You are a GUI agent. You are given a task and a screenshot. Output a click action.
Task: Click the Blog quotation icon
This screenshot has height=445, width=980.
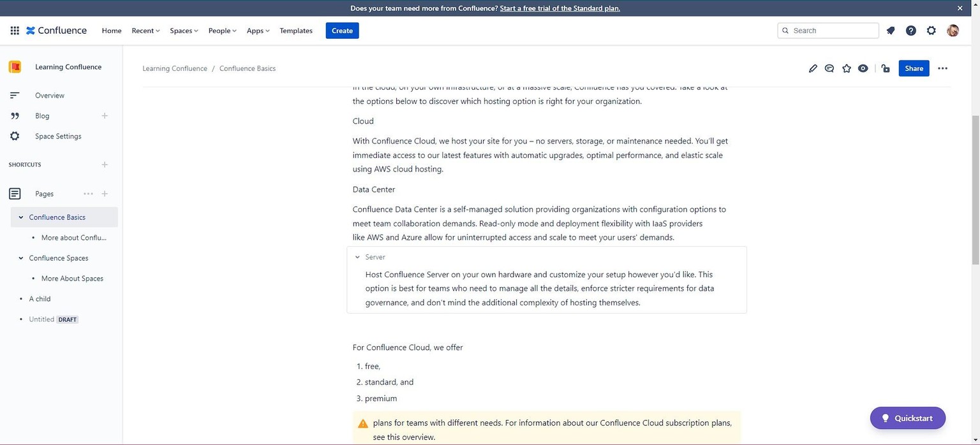(x=15, y=115)
